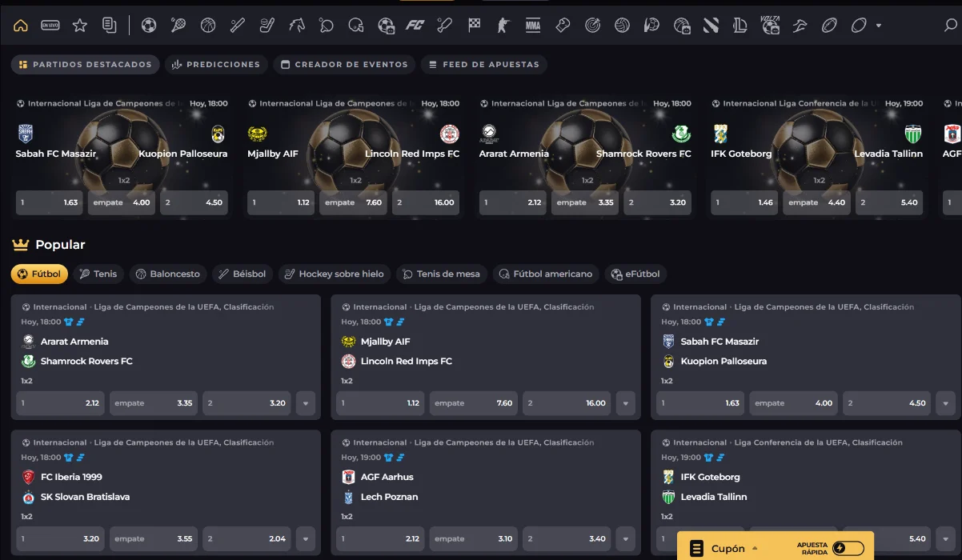Image resolution: width=962 pixels, height=560 pixels.
Task: Select the Volta football icon
Action: tap(770, 26)
